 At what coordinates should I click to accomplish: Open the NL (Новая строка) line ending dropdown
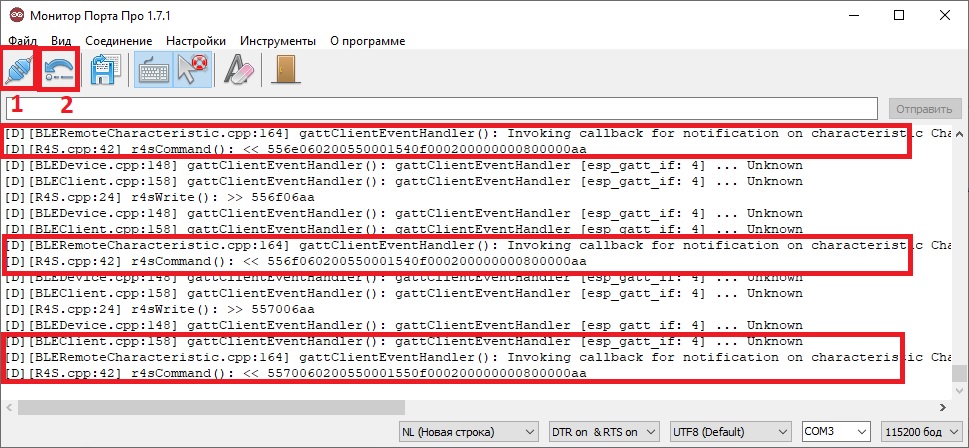pos(469,432)
